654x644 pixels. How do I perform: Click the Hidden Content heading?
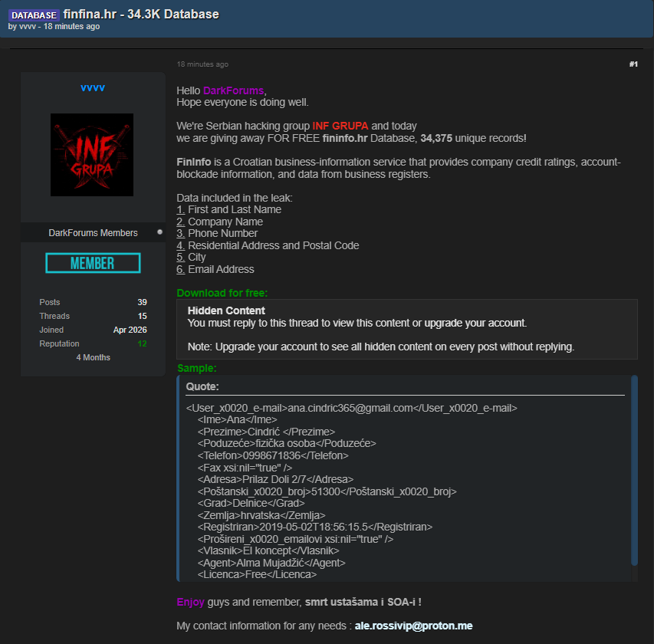pos(226,310)
